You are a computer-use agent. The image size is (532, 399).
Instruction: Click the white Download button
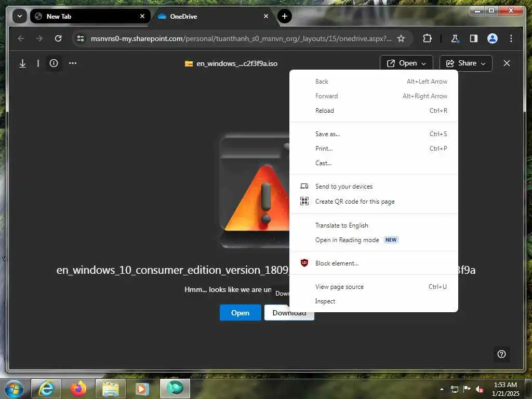coord(289,313)
